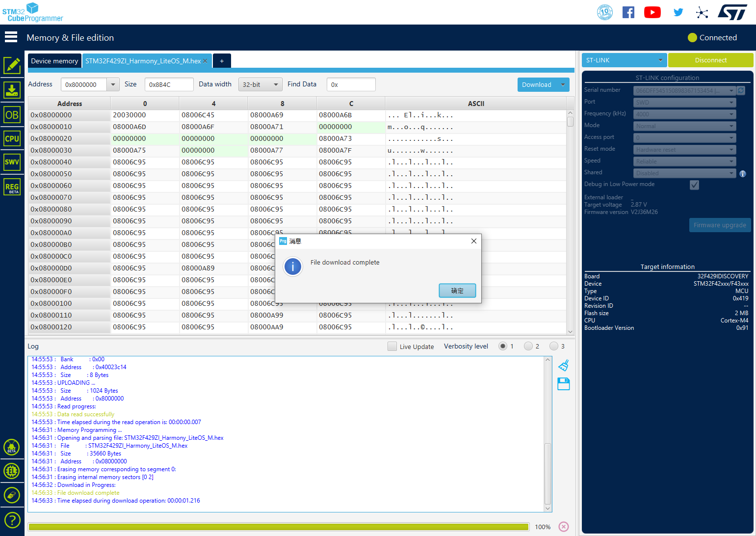Open the ST-LINK interface dropdown
Viewport: 756px width, 536px height.
(624, 60)
